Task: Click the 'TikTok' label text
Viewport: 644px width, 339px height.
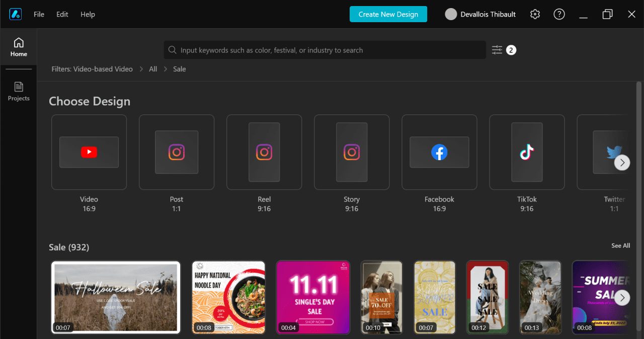Action: click(527, 199)
